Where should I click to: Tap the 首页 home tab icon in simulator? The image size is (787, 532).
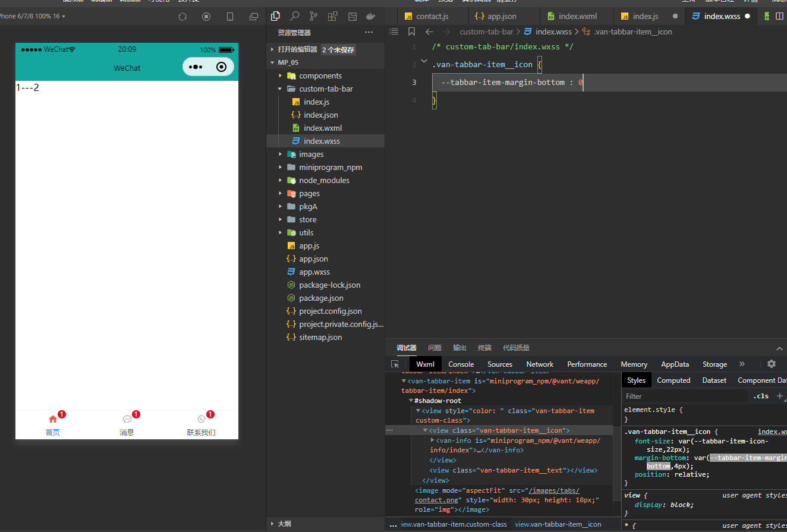click(x=52, y=419)
